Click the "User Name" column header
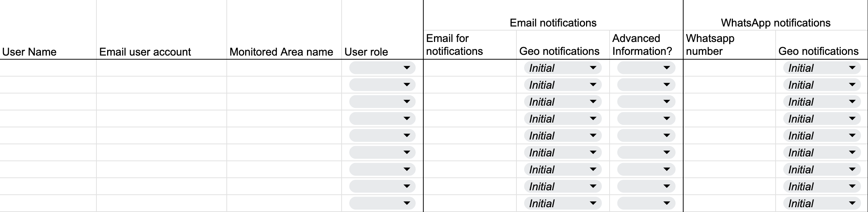868x212 pixels. coord(29,52)
